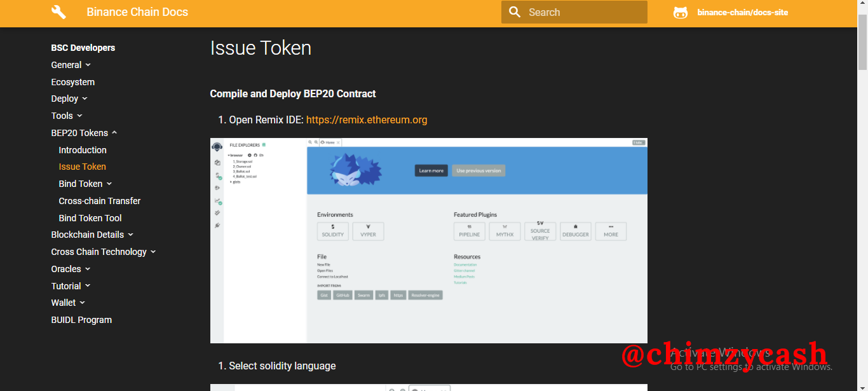This screenshot has width=868, height=391.
Task: Click "Compile and Deploy BEP20 Contract" heading
Action: pos(293,93)
